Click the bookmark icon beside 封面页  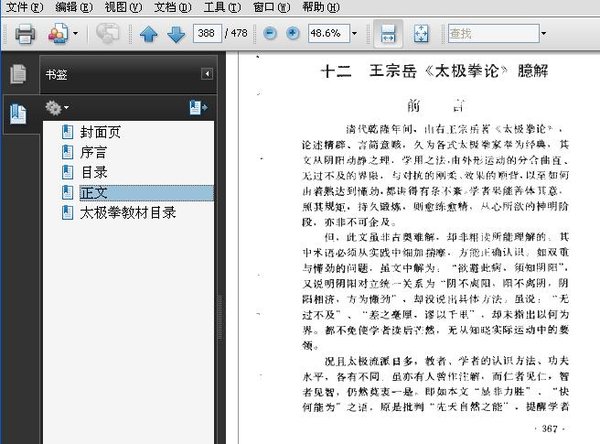(67, 132)
